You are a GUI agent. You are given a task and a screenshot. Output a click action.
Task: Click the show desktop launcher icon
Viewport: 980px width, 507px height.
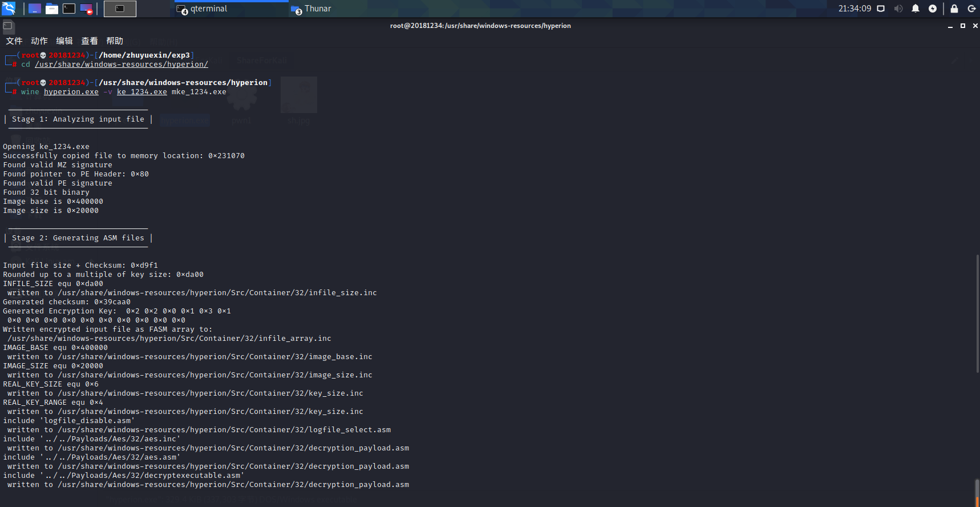click(35, 9)
